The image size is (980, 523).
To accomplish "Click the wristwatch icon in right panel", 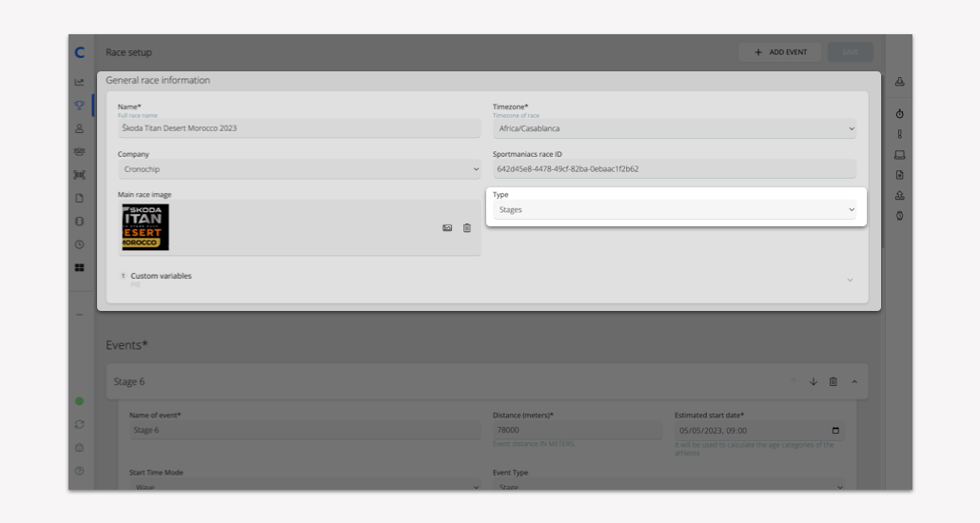I will pyautogui.click(x=899, y=216).
